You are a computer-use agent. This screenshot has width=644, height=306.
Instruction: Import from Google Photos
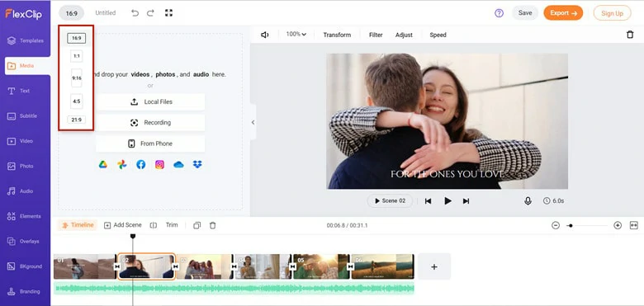[x=121, y=165]
